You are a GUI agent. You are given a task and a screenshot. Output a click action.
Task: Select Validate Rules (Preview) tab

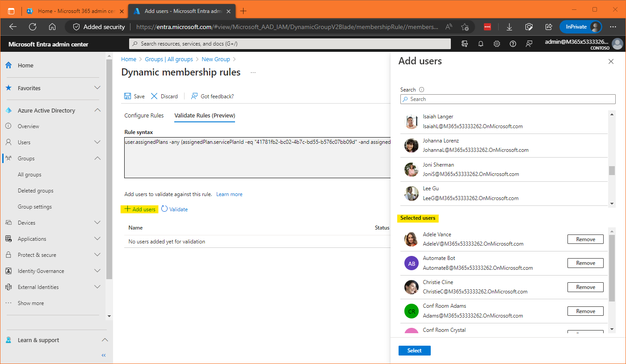205,116
